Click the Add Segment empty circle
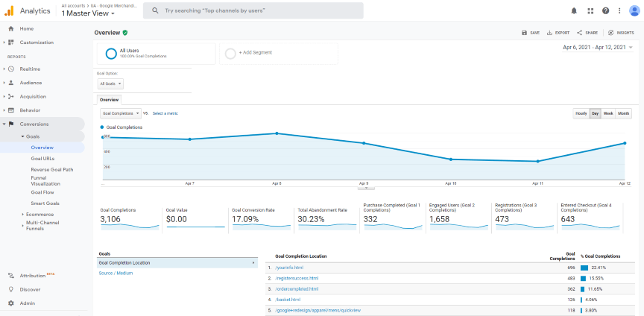The width and height of the screenshot is (644, 316). coord(231,54)
